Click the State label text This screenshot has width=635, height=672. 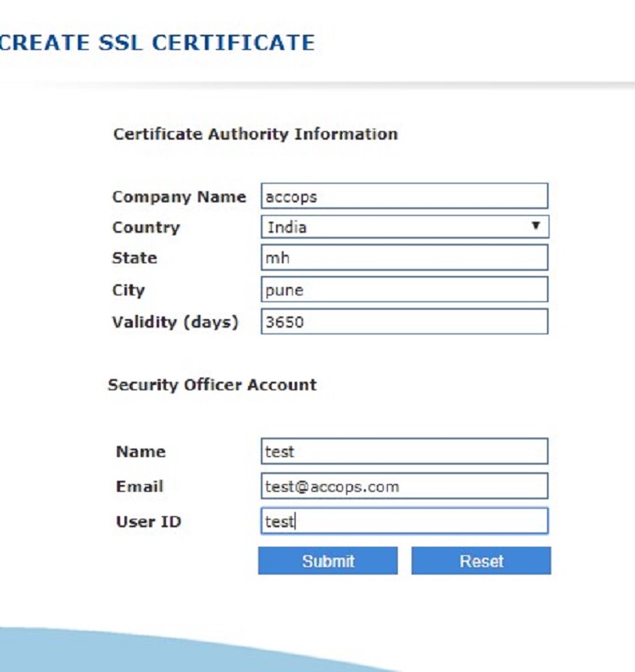point(135,257)
